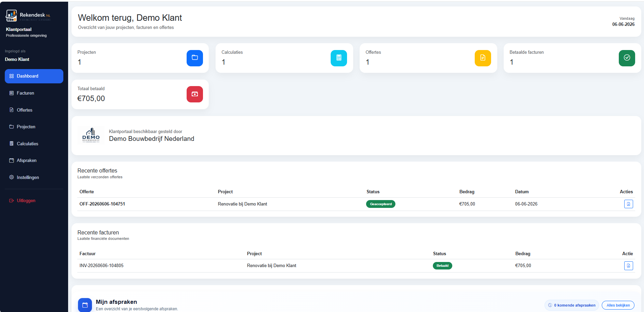Open the Dashboard menu item

coord(34,76)
